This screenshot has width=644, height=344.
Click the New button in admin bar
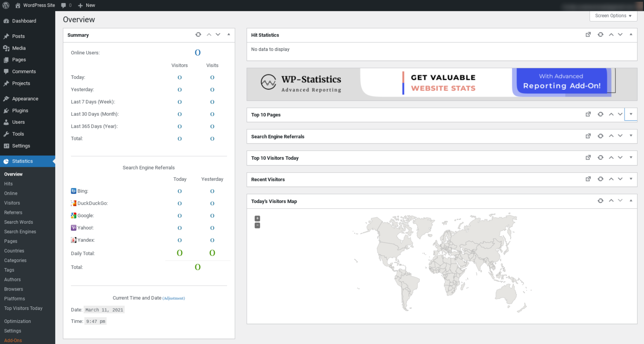point(87,5)
